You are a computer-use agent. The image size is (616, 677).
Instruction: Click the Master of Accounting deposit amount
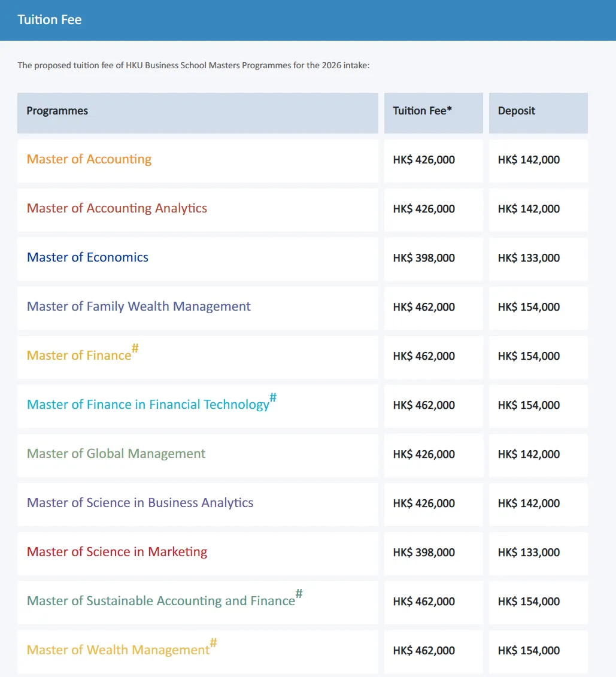click(x=529, y=160)
